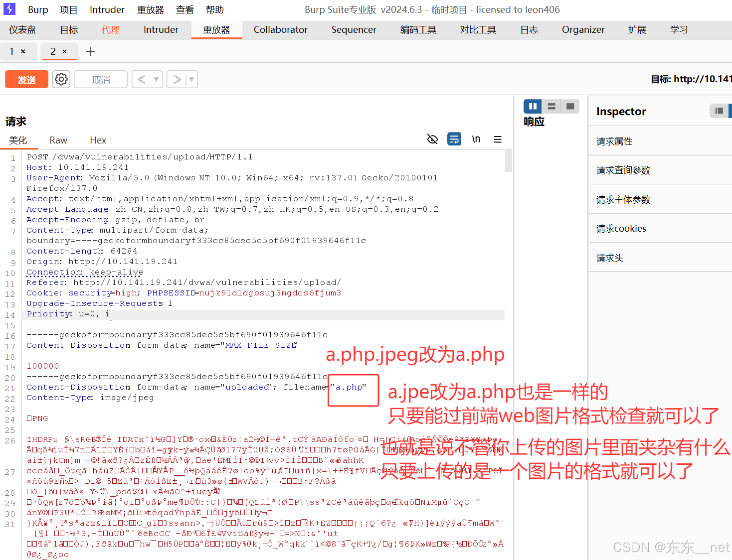The width and height of the screenshot is (732, 560).
Task: Click the Content-Length value 64284
Action: pyautogui.click(x=124, y=251)
